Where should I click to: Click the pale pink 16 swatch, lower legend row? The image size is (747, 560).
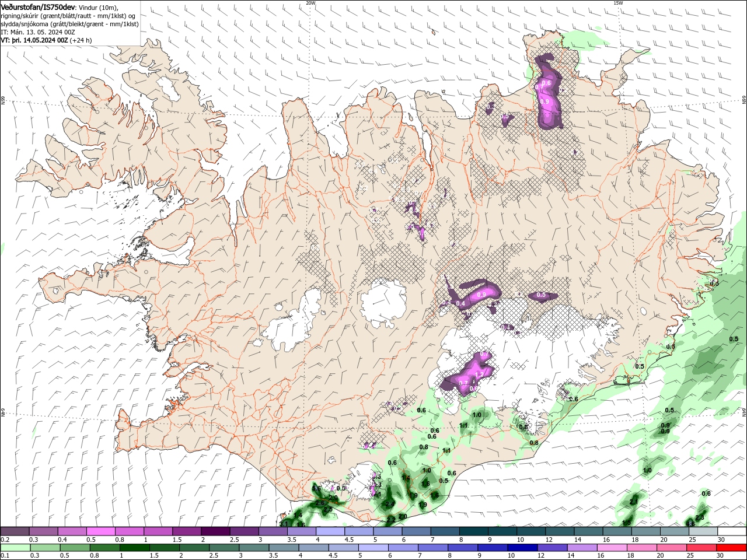click(612, 547)
